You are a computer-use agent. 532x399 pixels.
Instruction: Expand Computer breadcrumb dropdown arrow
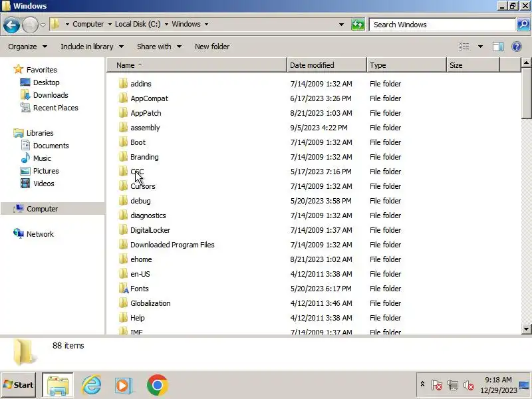pos(110,24)
